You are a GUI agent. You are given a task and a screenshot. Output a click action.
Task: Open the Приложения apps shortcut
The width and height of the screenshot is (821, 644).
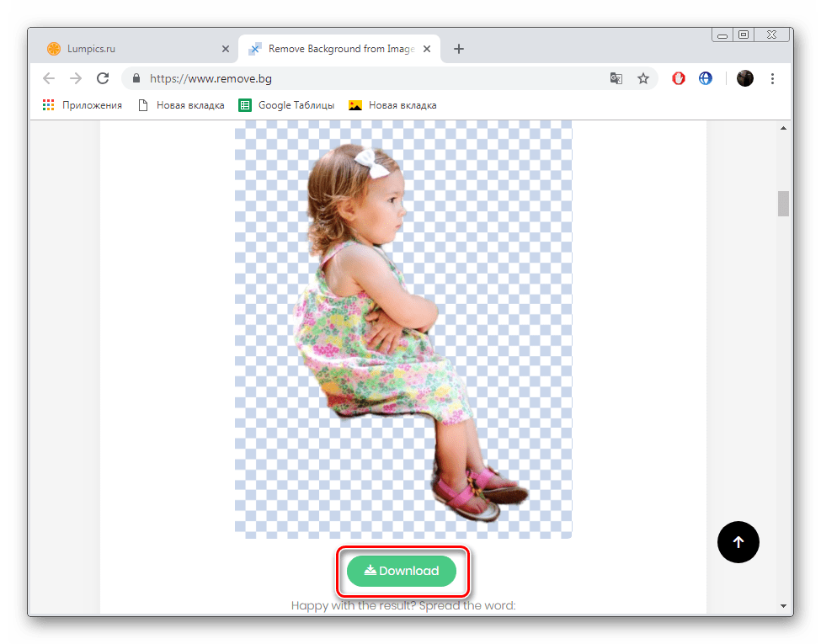83,105
